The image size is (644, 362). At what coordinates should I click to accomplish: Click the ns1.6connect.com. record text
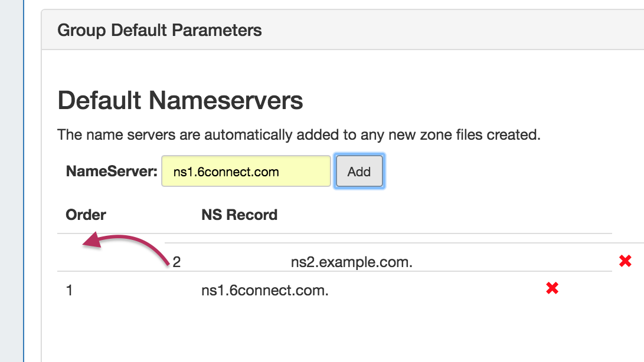[264, 290]
